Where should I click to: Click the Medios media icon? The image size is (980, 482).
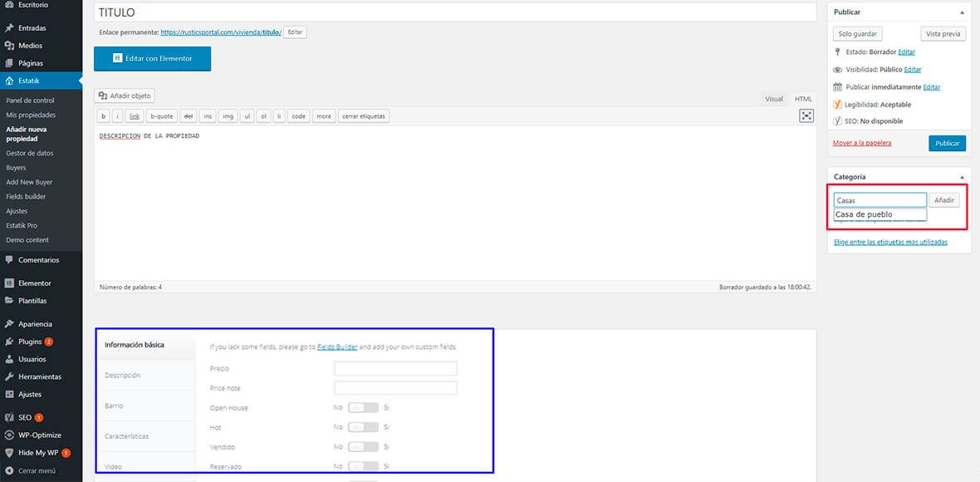click(x=9, y=46)
